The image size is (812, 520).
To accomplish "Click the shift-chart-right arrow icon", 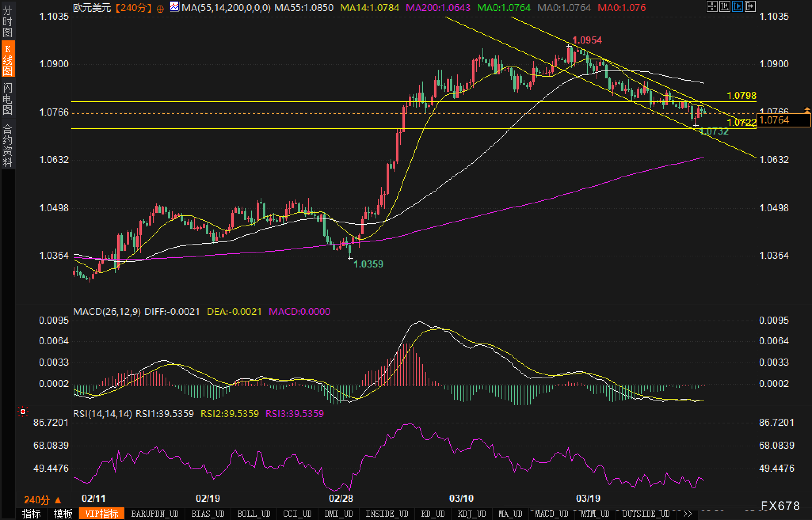I will [750, 6].
